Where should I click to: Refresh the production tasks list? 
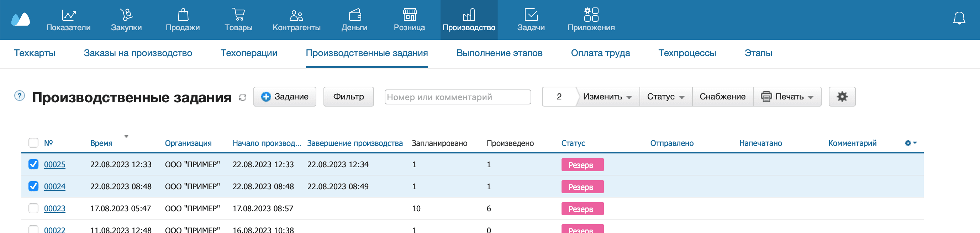click(x=243, y=97)
